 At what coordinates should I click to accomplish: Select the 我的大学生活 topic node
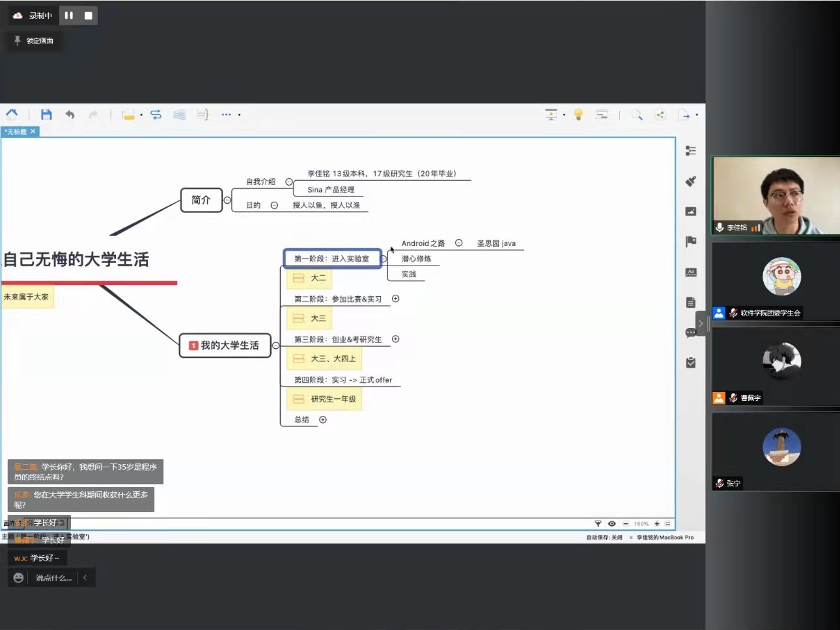(x=225, y=345)
